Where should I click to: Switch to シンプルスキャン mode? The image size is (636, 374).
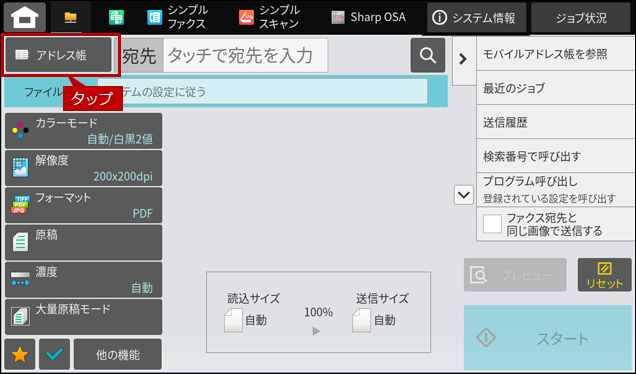click(269, 17)
